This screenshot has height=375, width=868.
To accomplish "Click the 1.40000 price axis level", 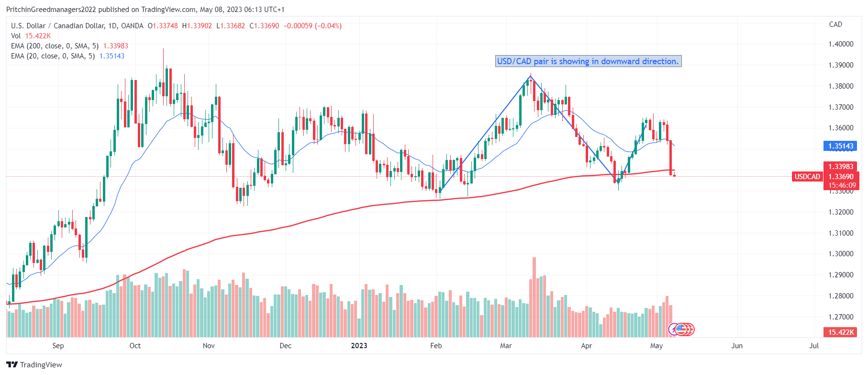I will [841, 44].
